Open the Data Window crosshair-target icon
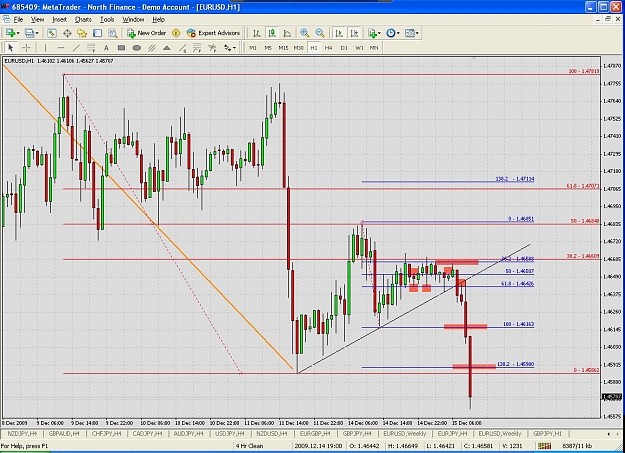The width and height of the screenshot is (625, 453). pos(67,33)
